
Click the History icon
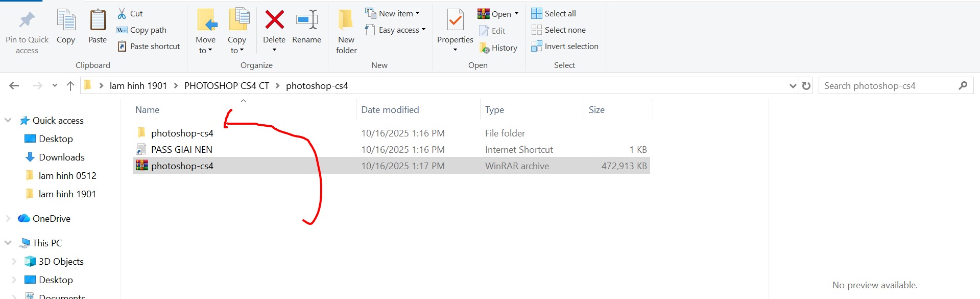pyautogui.click(x=485, y=48)
